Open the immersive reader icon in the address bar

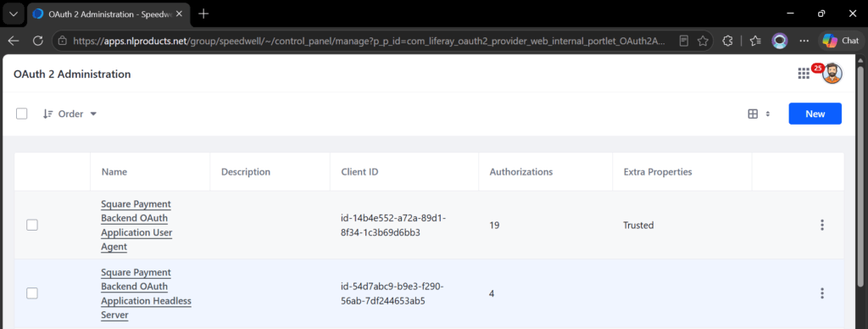click(x=684, y=41)
